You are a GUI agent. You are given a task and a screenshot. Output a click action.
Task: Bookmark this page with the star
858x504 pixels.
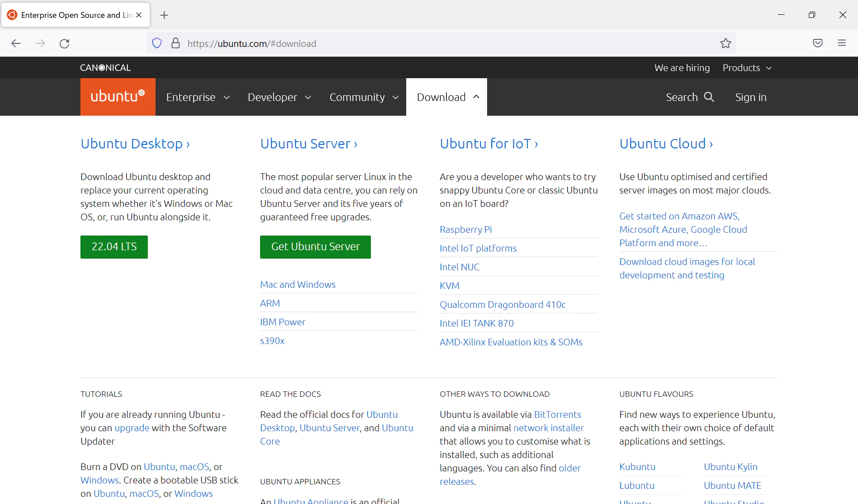tap(726, 43)
